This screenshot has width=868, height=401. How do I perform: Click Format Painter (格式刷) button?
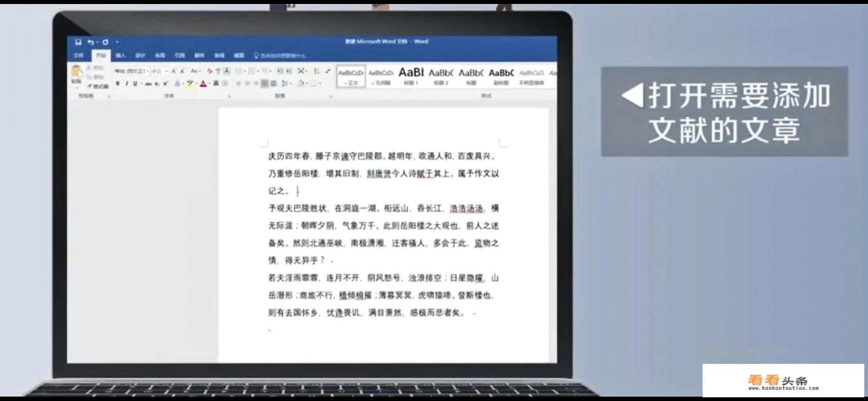pyautogui.click(x=98, y=86)
